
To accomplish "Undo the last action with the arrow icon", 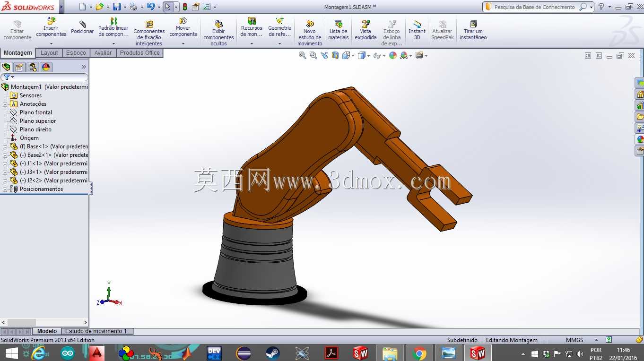I will [x=150, y=7].
